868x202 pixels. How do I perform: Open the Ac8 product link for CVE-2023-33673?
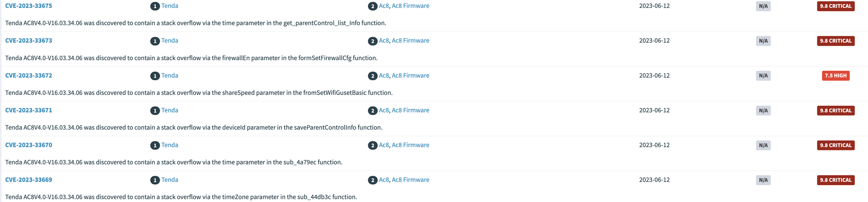tap(384, 41)
